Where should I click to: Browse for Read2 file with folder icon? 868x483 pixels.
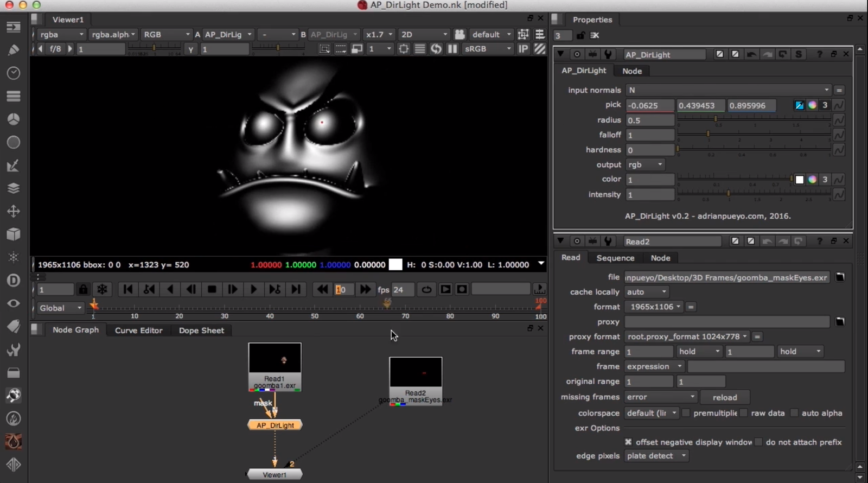tap(840, 277)
